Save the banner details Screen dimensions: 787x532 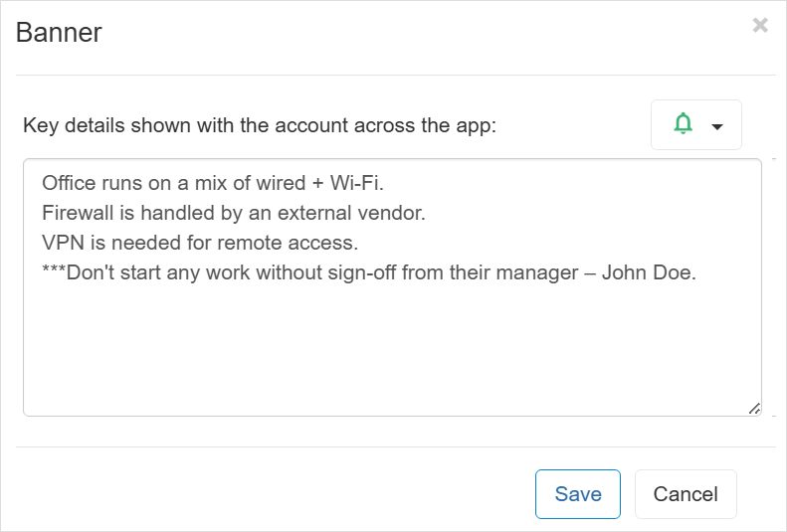tap(578, 494)
